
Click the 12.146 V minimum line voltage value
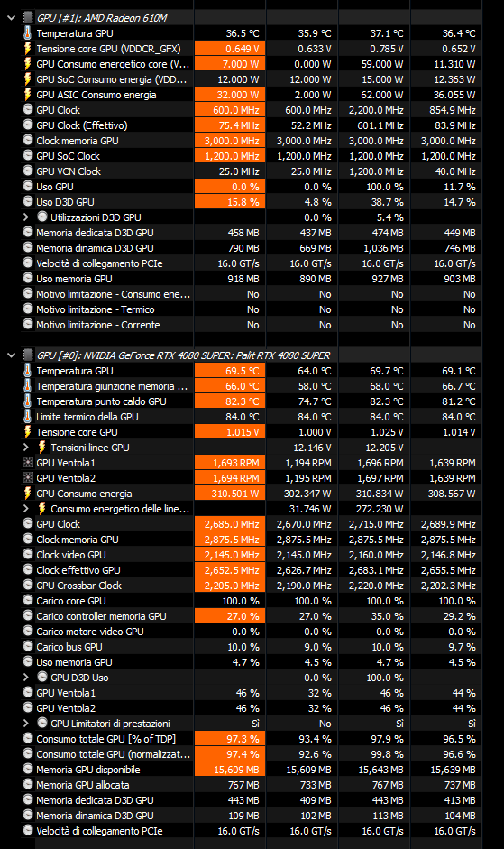(x=310, y=448)
